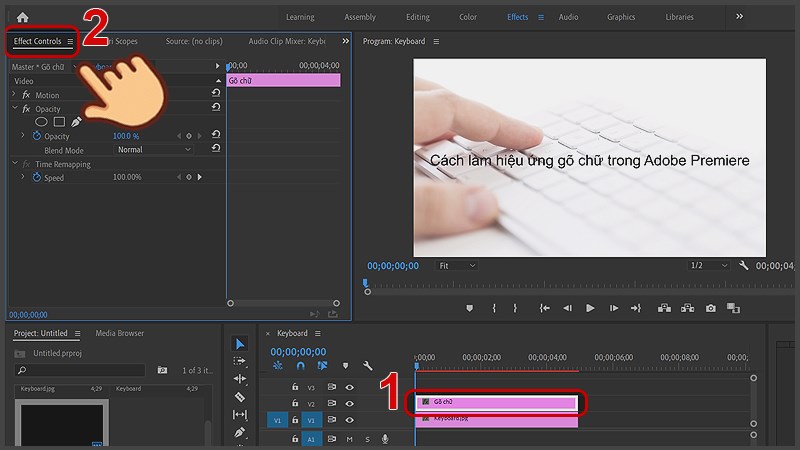Select the Pen tool in tools panel
The width and height of the screenshot is (800, 450).
click(x=240, y=433)
